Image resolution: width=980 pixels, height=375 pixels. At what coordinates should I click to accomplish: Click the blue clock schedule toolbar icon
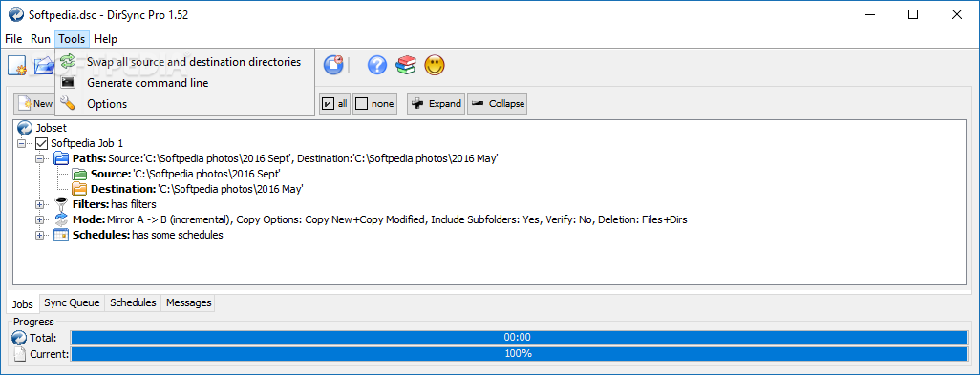click(x=333, y=65)
